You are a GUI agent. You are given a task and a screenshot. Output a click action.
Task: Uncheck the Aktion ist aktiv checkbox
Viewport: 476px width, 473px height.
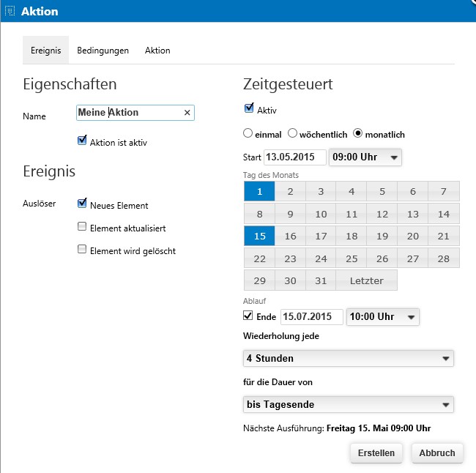pyautogui.click(x=82, y=141)
